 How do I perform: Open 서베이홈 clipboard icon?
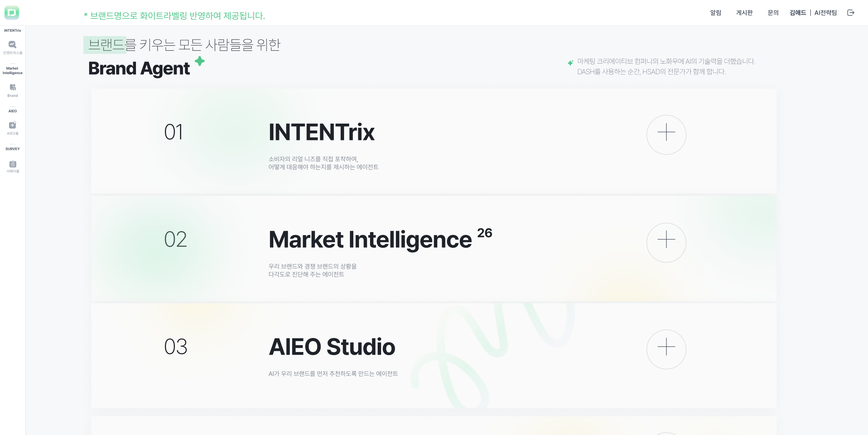(13, 164)
